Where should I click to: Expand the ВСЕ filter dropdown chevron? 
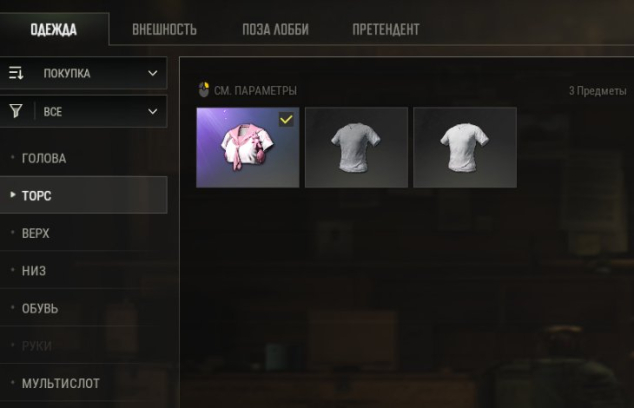(152, 111)
